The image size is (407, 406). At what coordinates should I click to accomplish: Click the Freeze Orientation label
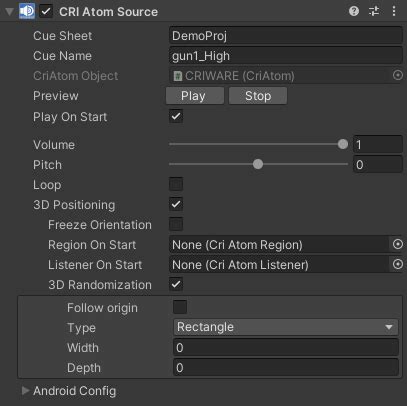coord(100,225)
